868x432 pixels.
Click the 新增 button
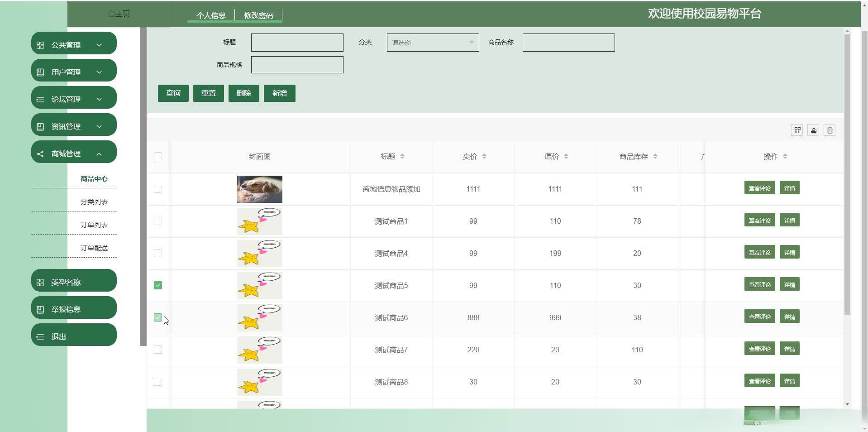point(279,93)
